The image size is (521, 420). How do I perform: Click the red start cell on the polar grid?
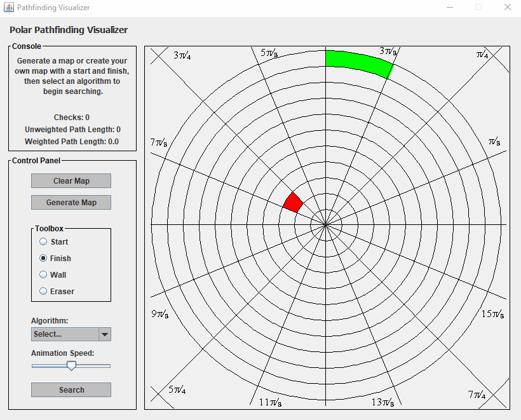[x=293, y=202]
